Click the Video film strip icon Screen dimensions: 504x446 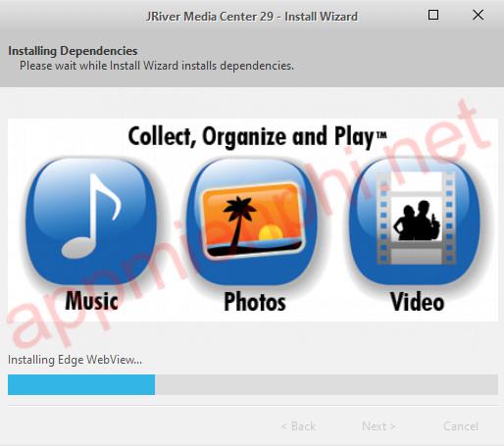415,222
